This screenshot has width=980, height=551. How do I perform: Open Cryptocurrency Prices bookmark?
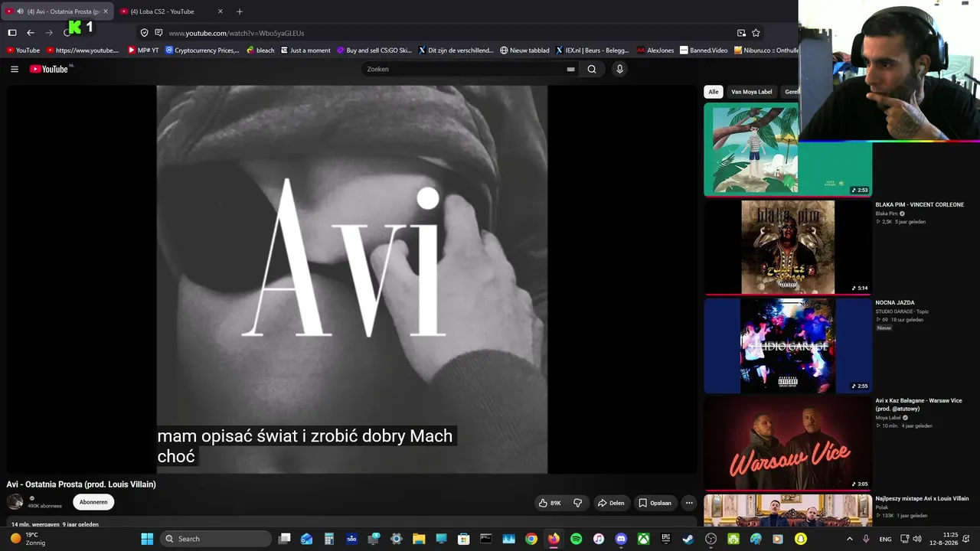[x=202, y=51]
